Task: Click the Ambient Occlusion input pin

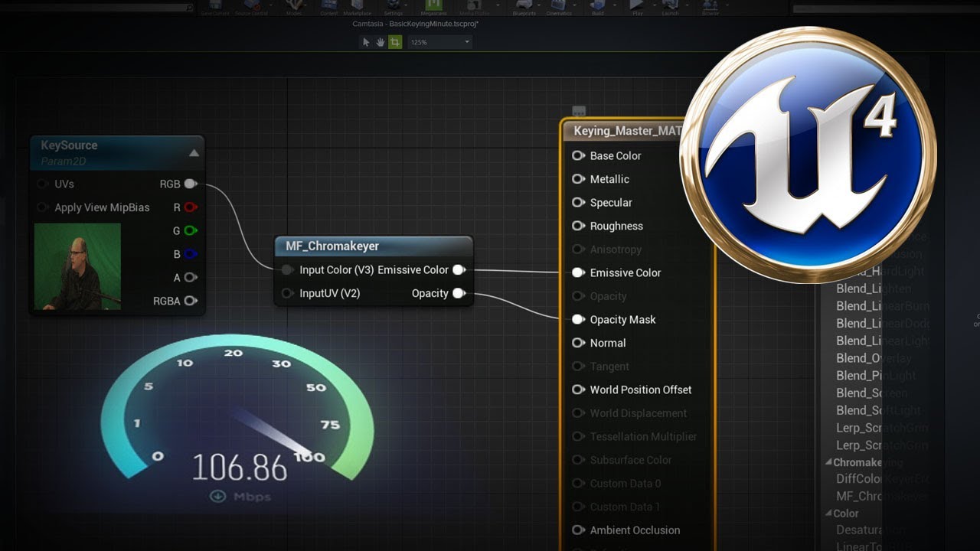Action: [x=579, y=530]
